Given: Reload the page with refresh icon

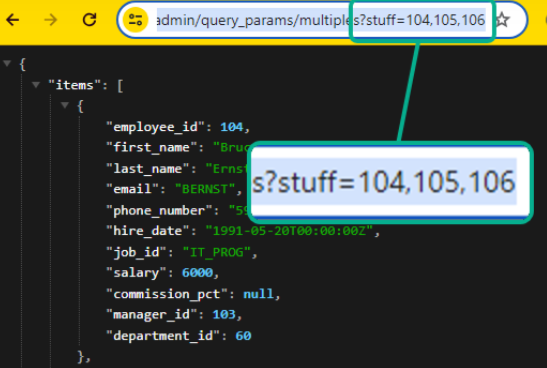Looking at the screenshot, I should pos(89,20).
